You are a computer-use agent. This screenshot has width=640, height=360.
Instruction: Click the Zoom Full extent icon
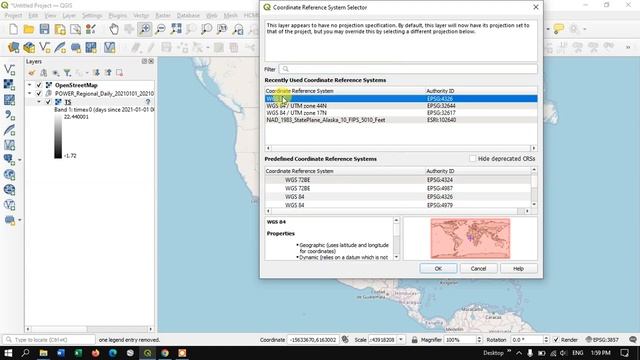pyautogui.click(x=176, y=29)
